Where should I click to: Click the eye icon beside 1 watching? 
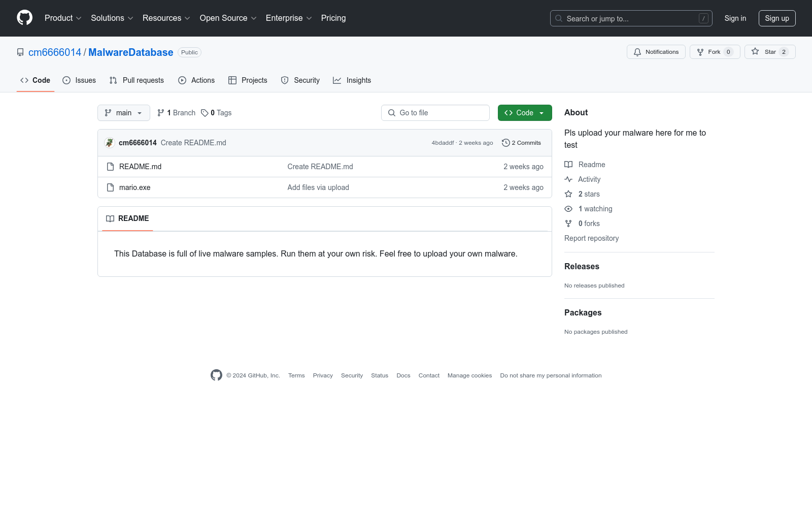click(x=568, y=209)
